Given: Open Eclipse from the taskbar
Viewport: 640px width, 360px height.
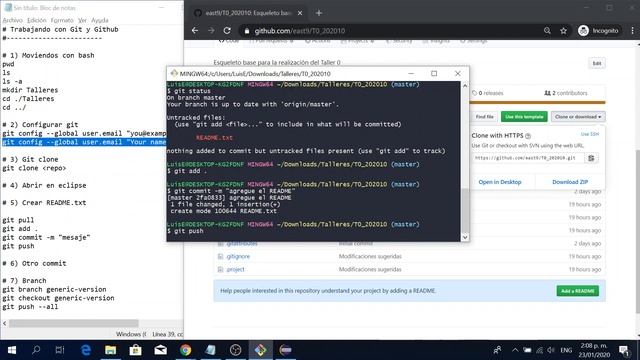Looking at the screenshot, I should [286, 350].
